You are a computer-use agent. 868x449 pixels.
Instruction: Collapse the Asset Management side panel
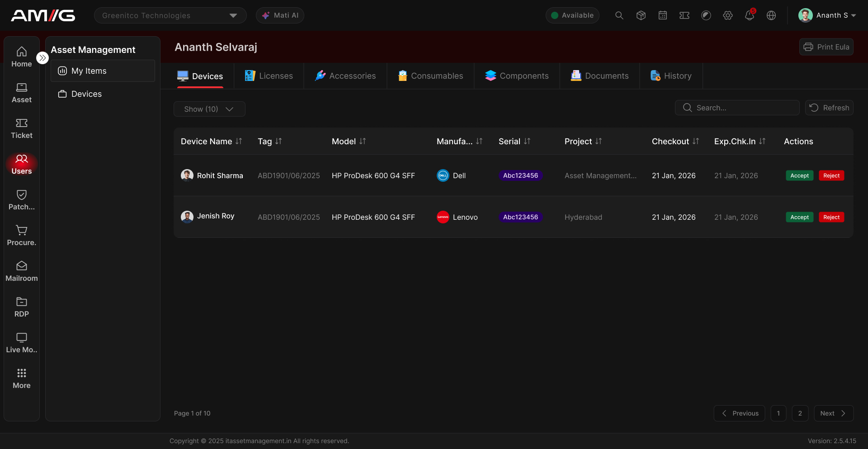[x=42, y=58]
